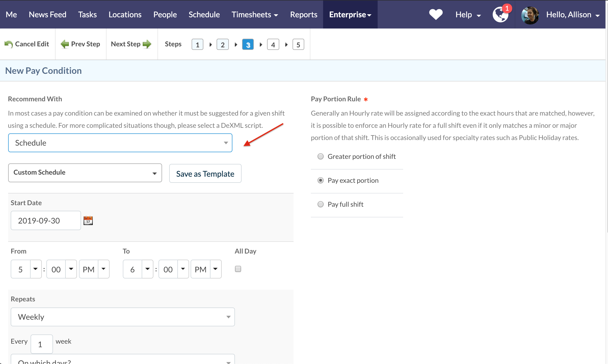Click the Save as Template button
This screenshot has width=608, height=364.
click(x=205, y=174)
